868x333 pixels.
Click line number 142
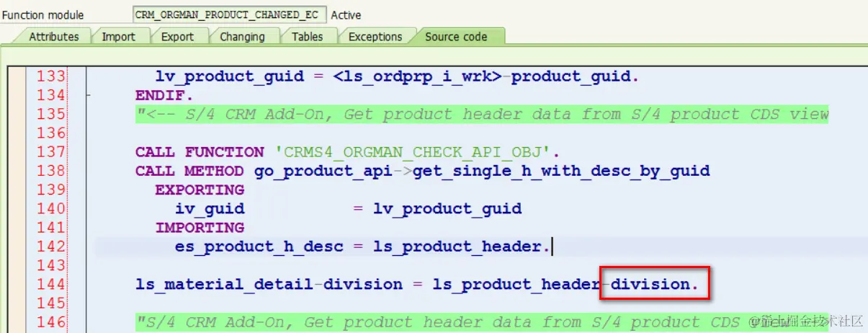click(51, 247)
